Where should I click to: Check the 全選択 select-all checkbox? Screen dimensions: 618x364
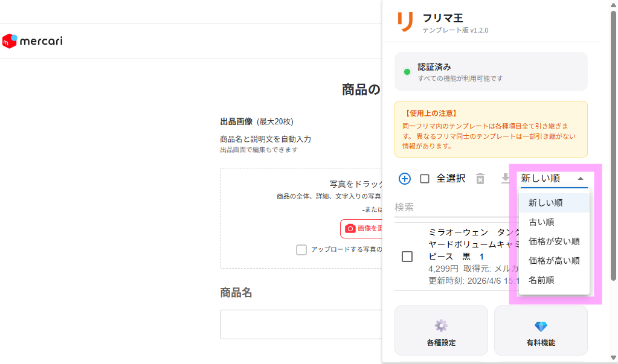coord(425,179)
